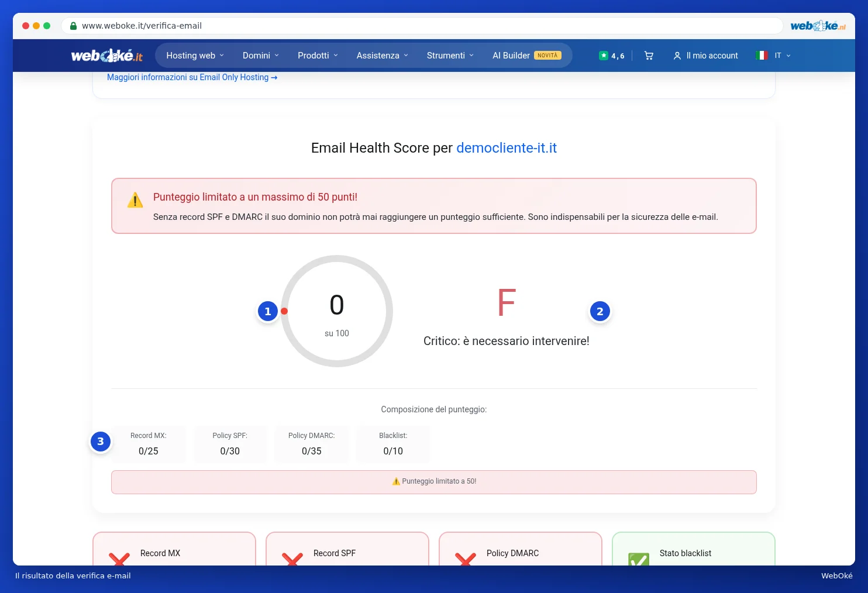The width and height of the screenshot is (868, 593).
Task: Click the circular score gauge showing 0
Action: pos(337,311)
